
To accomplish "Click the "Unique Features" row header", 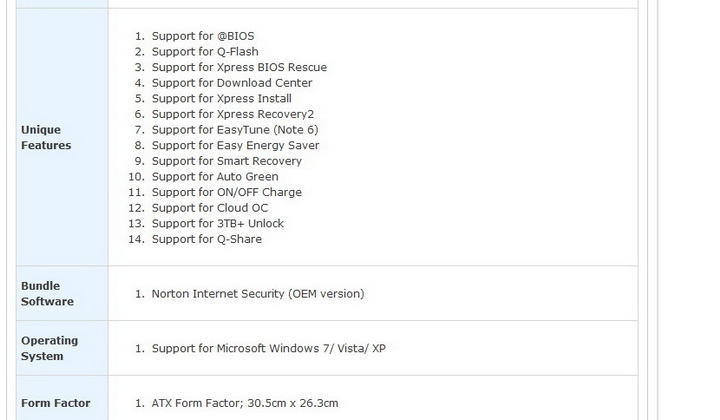I will (x=46, y=138).
